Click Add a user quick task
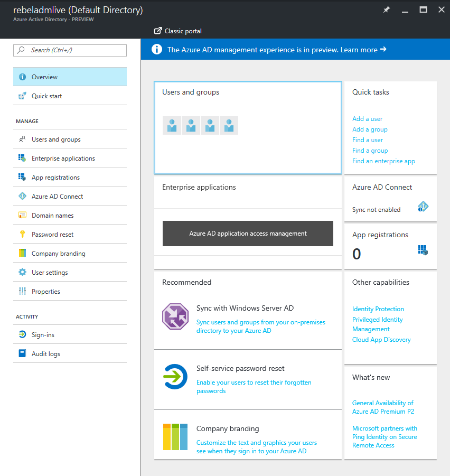Viewport: 450px width, 476px height. tap(367, 119)
